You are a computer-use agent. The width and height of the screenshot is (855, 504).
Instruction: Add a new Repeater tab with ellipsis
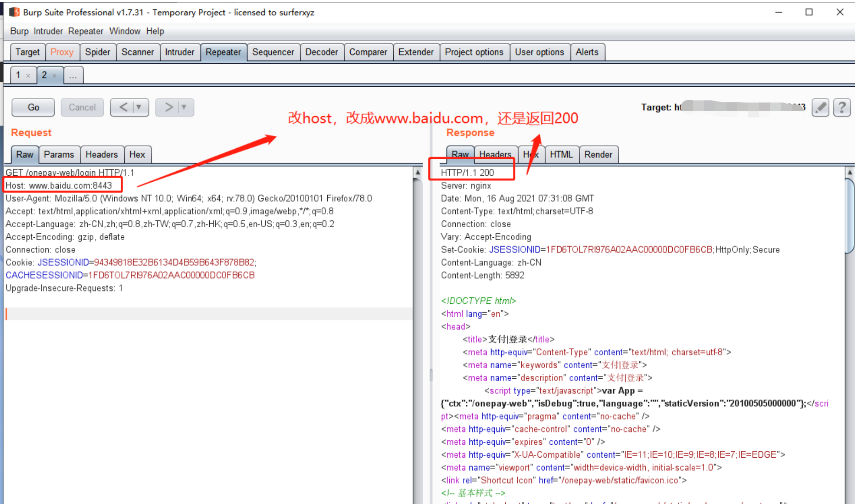(73, 76)
